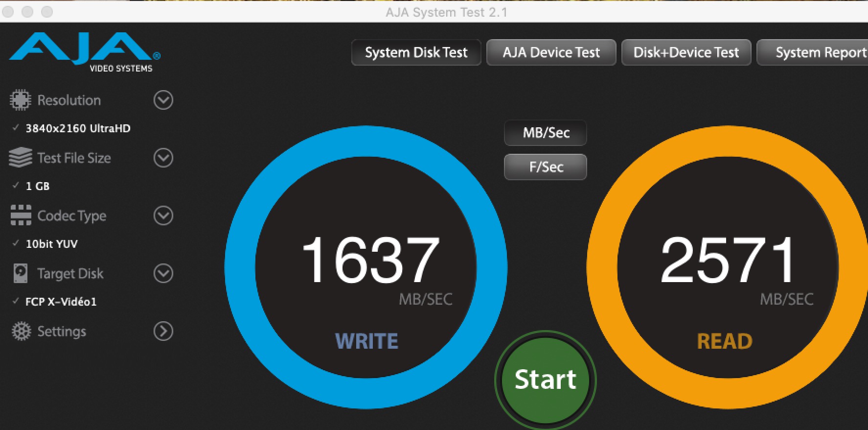868x430 pixels.
Task: Select the MB/Sec units toggle
Action: point(546,133)
